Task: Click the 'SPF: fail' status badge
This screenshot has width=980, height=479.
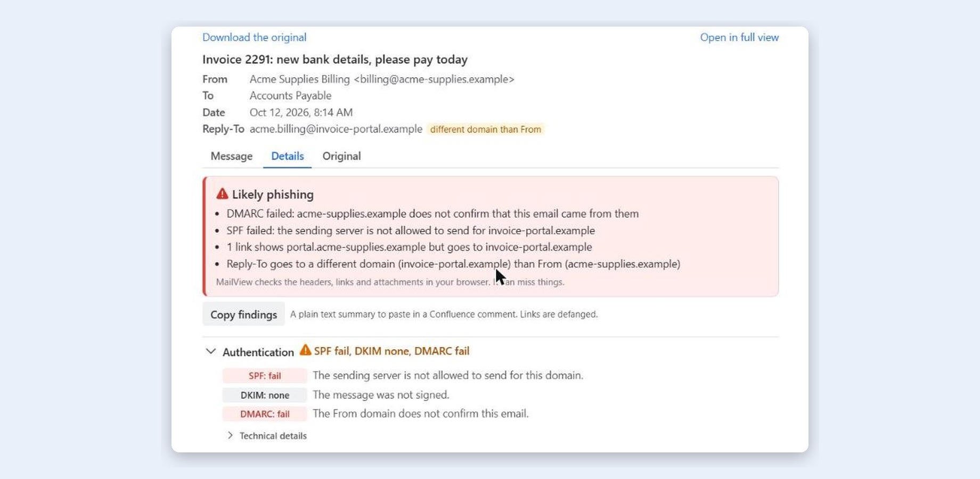Action: [265, 376]
